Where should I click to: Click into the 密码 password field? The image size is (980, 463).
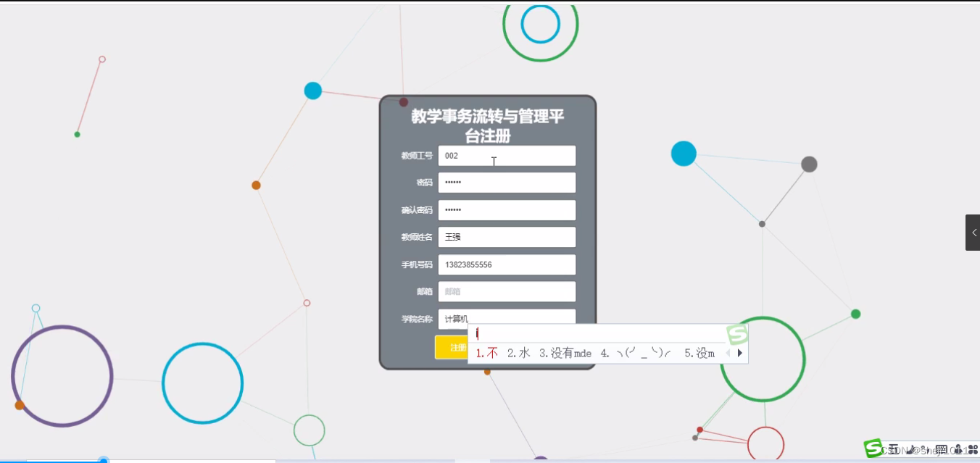507,183
